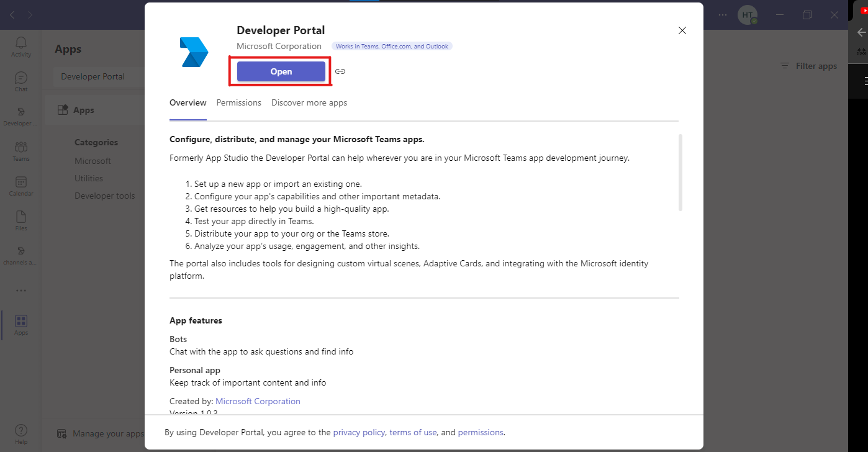
Task: Switch to the Permissions tab
Action: (238, 102)
